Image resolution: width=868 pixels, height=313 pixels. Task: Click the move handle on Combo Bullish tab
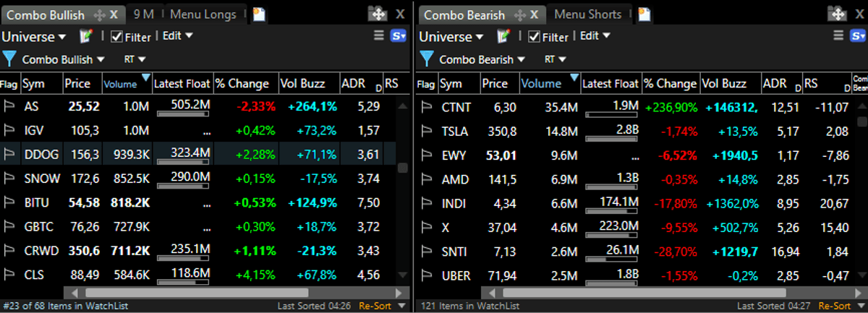[x=98, y=14]
